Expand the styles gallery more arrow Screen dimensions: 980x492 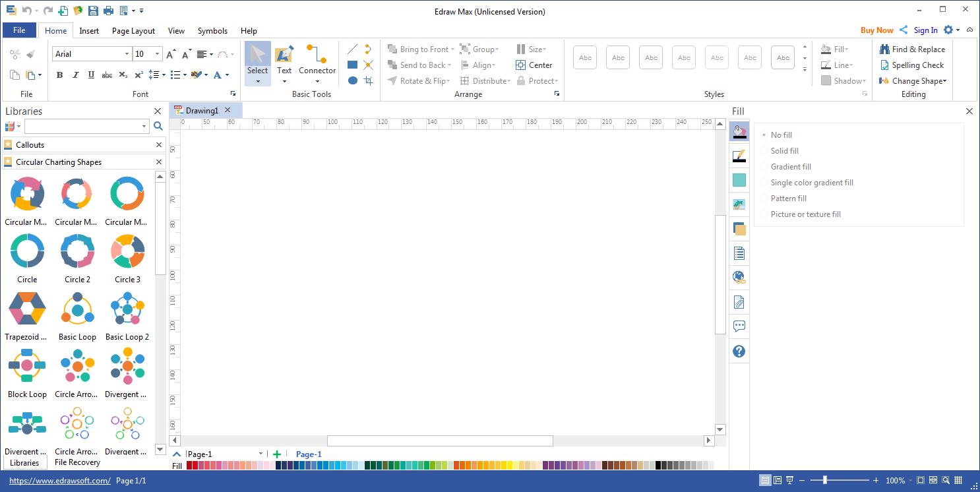[805, 69]
